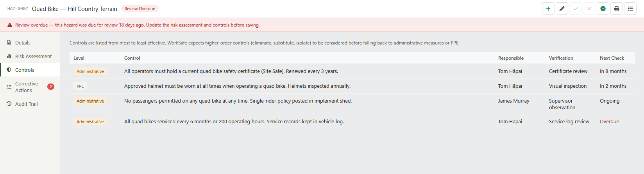This screenshot has height=174, width=644.
Task: Click the pencil edit icon
Action: point(562,9)
